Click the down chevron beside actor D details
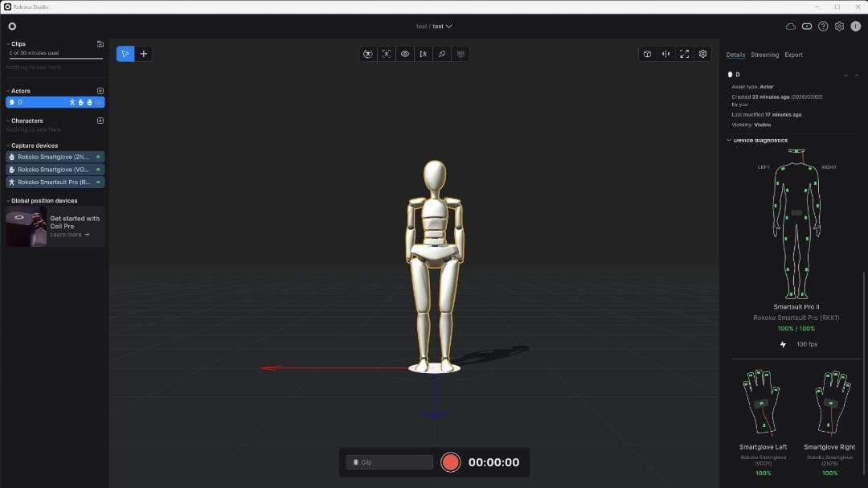The width and height of the screenshot is (868, 488). coord(845,76)
